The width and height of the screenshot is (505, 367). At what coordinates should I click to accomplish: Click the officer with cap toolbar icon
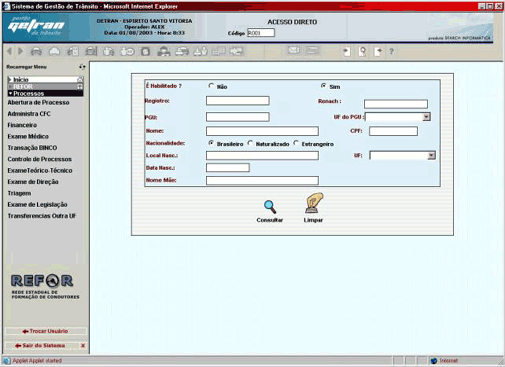coord(164,51)
